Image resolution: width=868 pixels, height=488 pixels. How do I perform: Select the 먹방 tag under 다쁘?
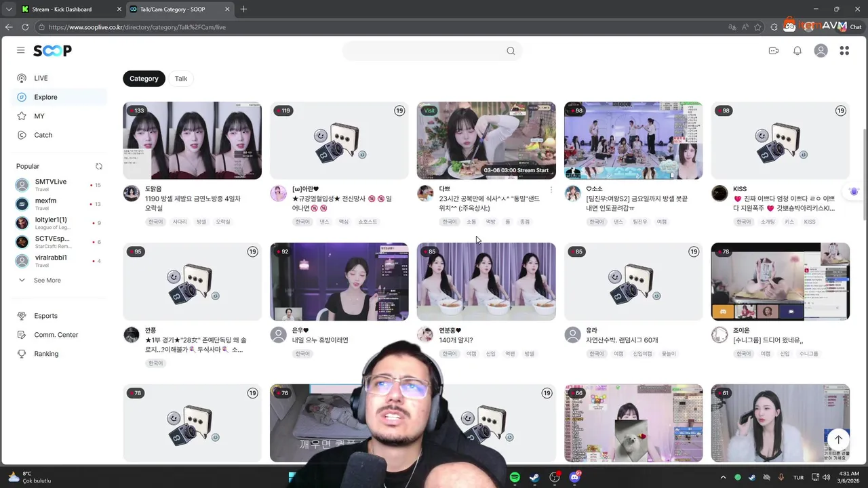click(x=491, y=222)
